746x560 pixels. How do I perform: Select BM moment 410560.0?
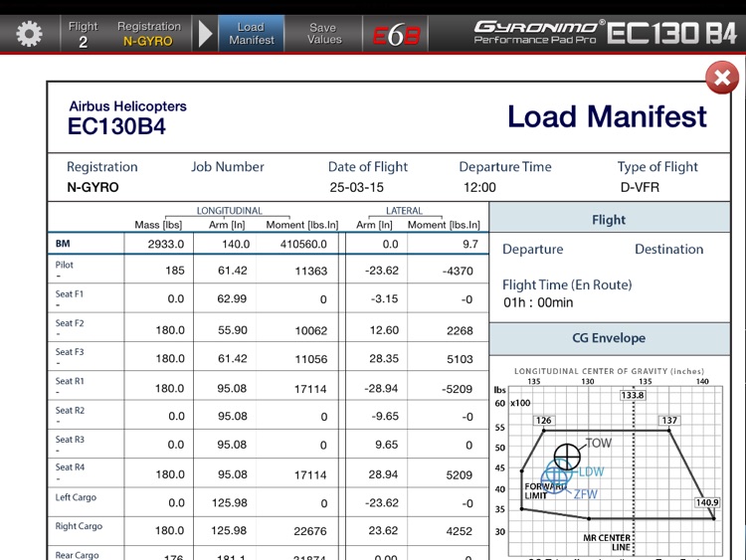303,244
